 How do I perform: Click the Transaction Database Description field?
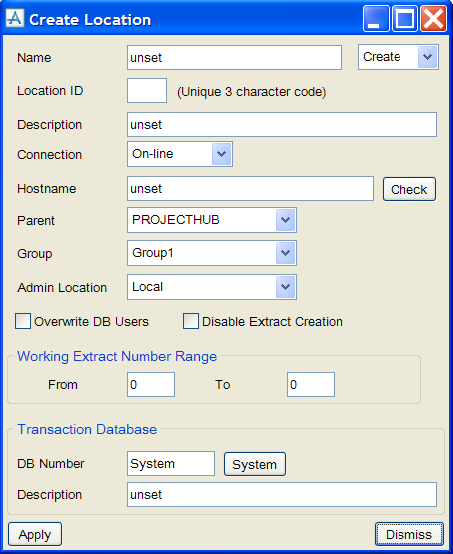282,495
